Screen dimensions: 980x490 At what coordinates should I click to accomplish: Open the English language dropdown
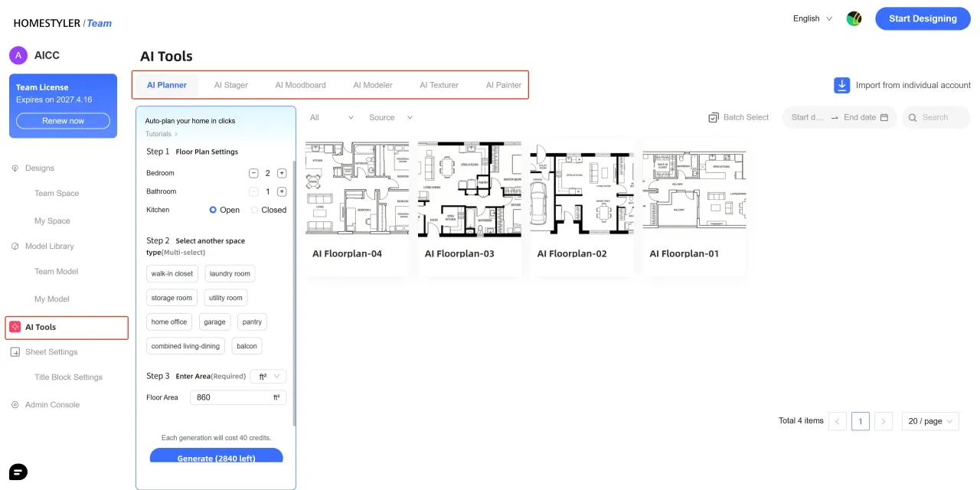pos(812,18)
